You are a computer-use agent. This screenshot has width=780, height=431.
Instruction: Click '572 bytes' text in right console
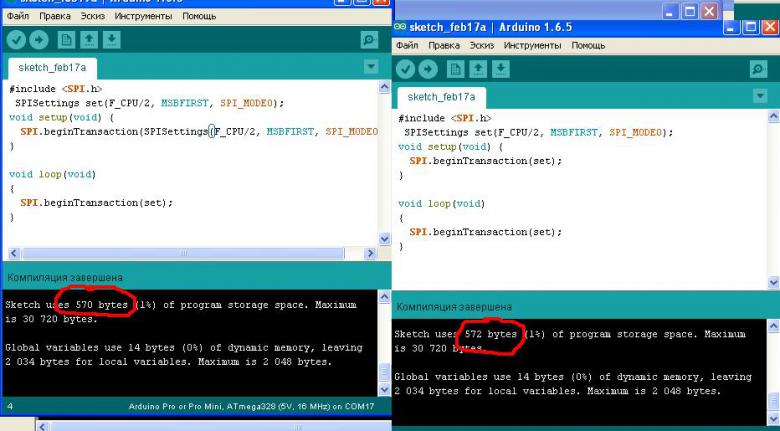click(490, 334)
